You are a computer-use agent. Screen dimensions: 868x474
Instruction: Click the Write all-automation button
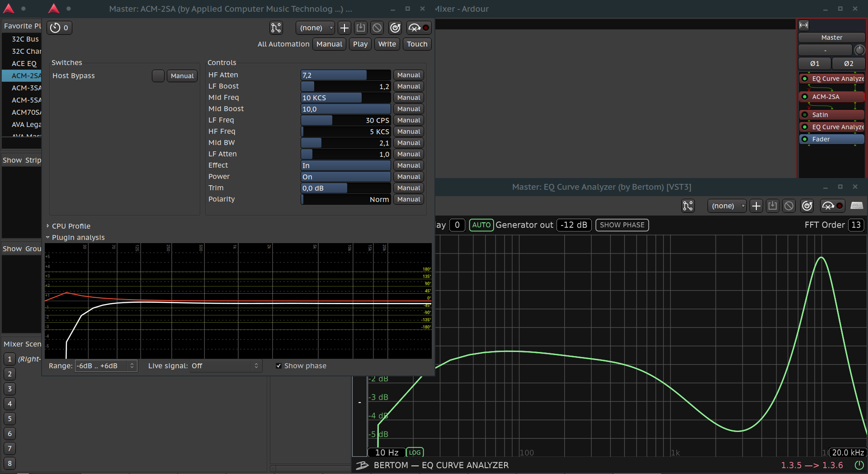pos(387,44)
